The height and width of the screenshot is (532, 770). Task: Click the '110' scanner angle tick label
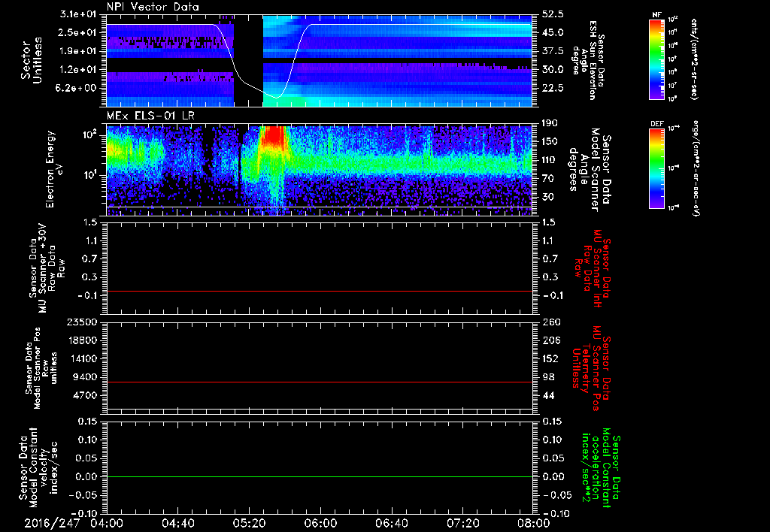click(x=550, y=160)
